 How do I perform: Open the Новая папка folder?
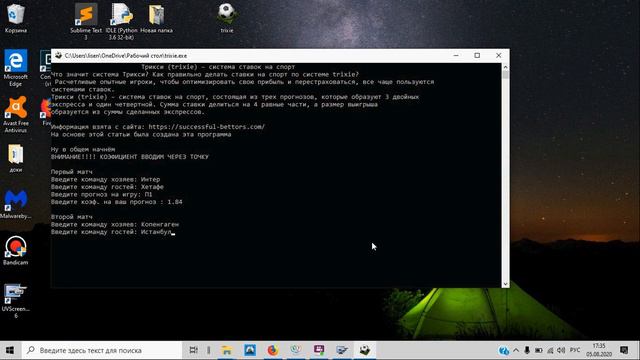click(x=156, y=18)
